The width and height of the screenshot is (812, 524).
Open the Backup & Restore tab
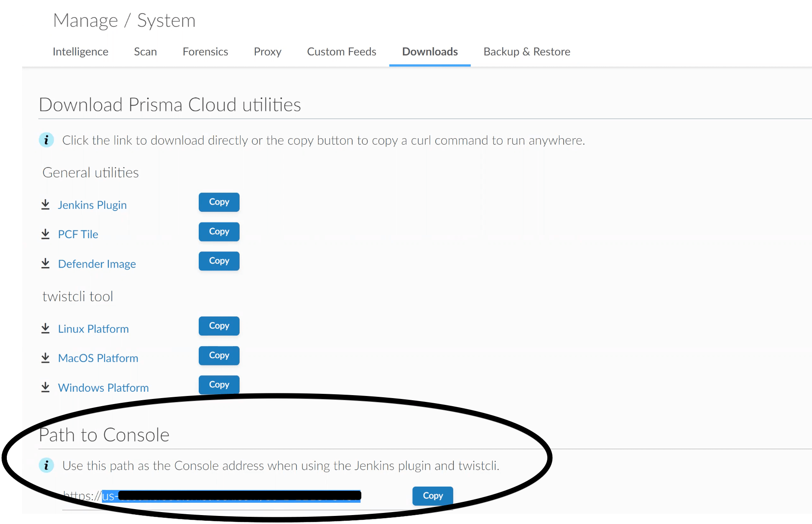click(526, 51)
